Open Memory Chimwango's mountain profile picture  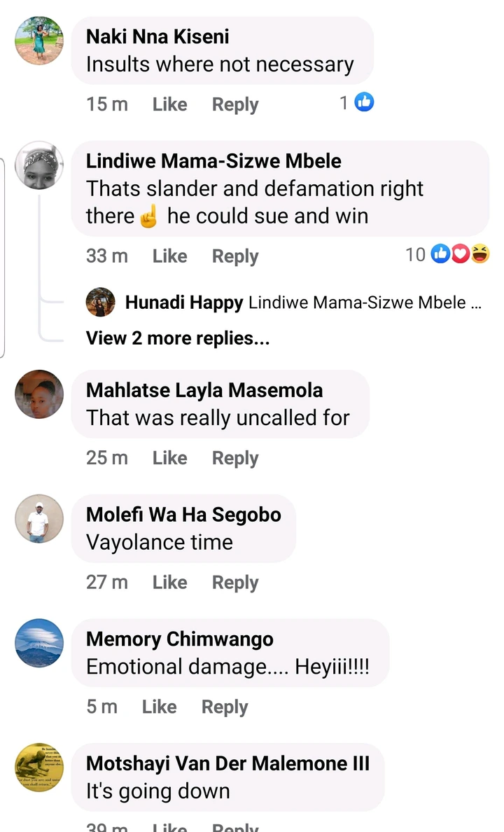(39, 643)
